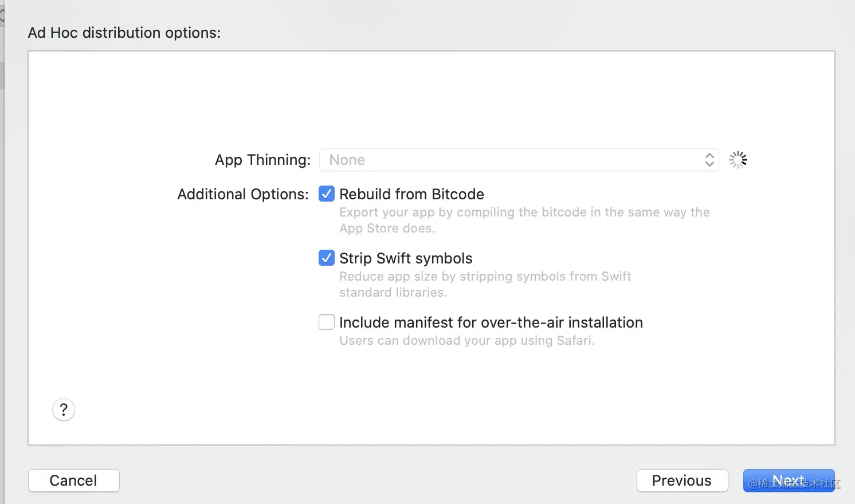
Task: Click the scrollbar sliver at left window edge
Action: (2, 74)
